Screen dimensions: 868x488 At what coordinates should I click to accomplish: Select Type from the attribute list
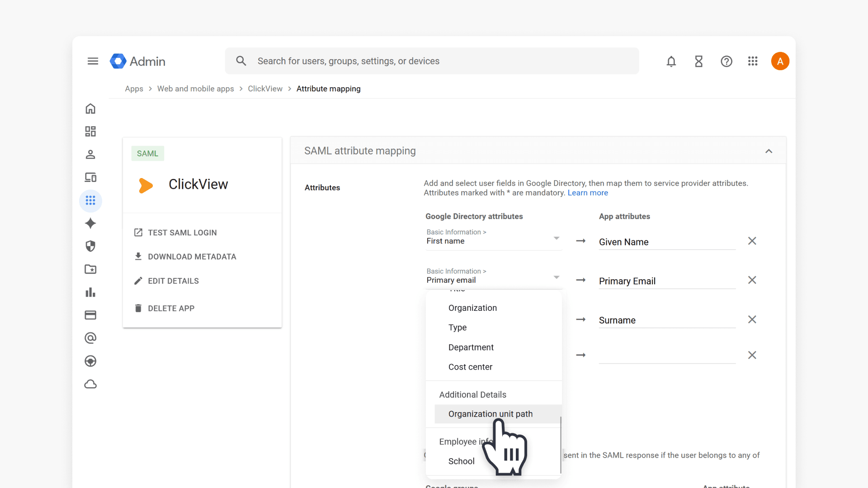(494, 328)
